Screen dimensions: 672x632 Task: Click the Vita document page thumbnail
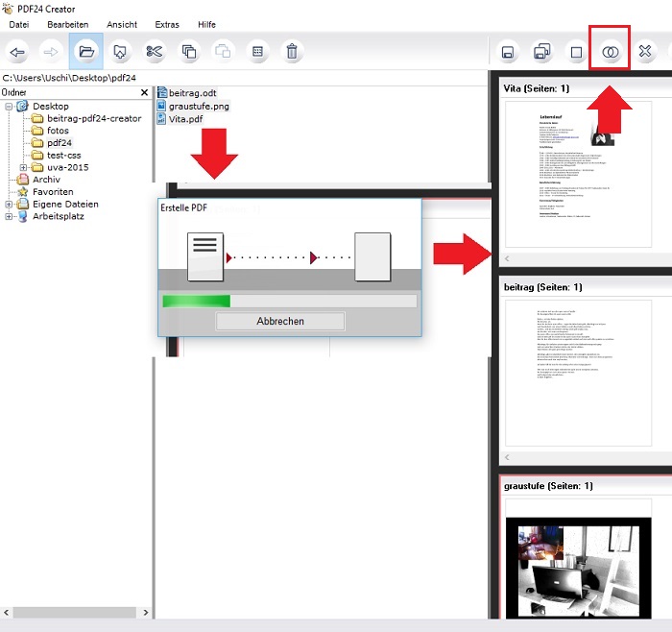(578, 174)
